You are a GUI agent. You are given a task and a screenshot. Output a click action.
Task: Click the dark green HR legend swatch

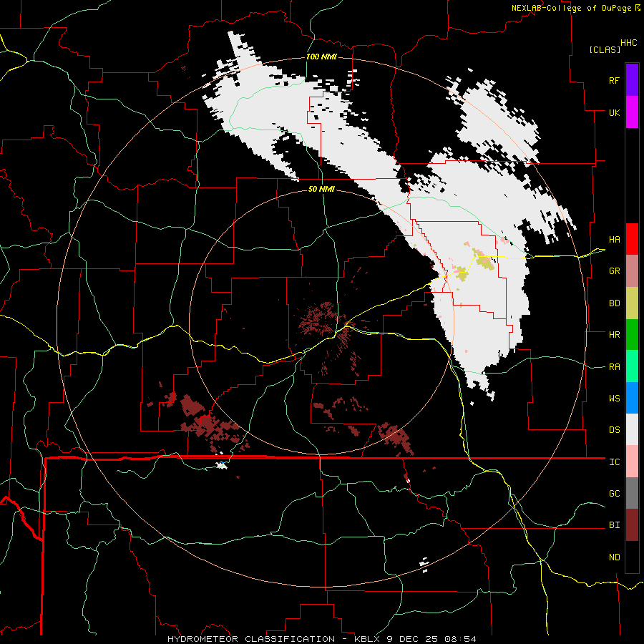[632, 335]
